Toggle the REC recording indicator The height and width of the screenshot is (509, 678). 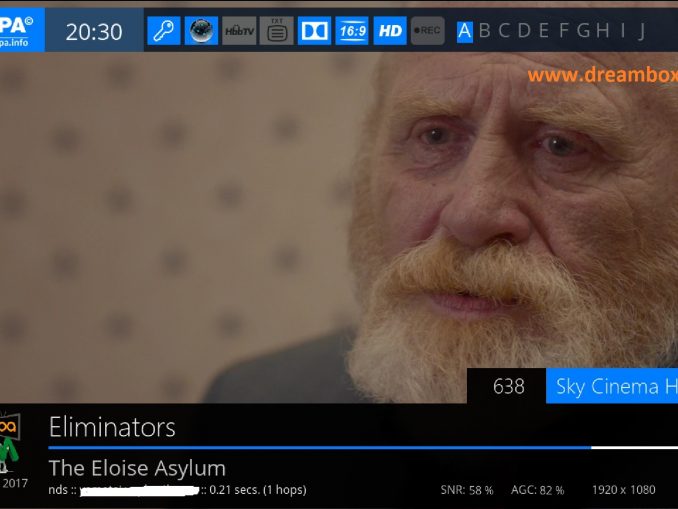[428, 31]
